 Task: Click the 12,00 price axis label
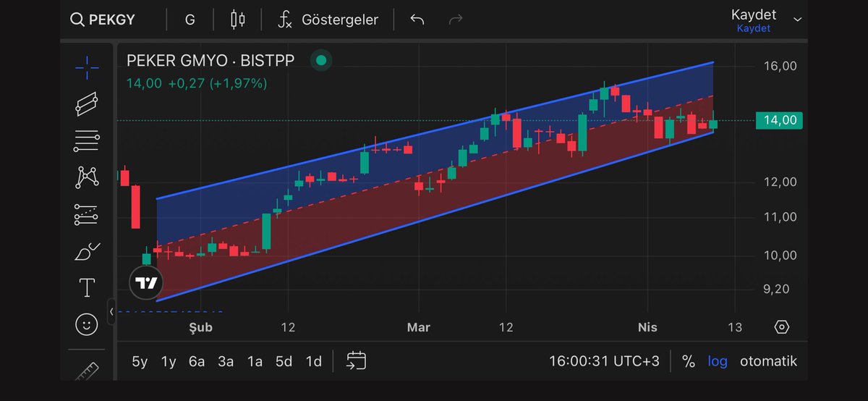coord(780,182)
